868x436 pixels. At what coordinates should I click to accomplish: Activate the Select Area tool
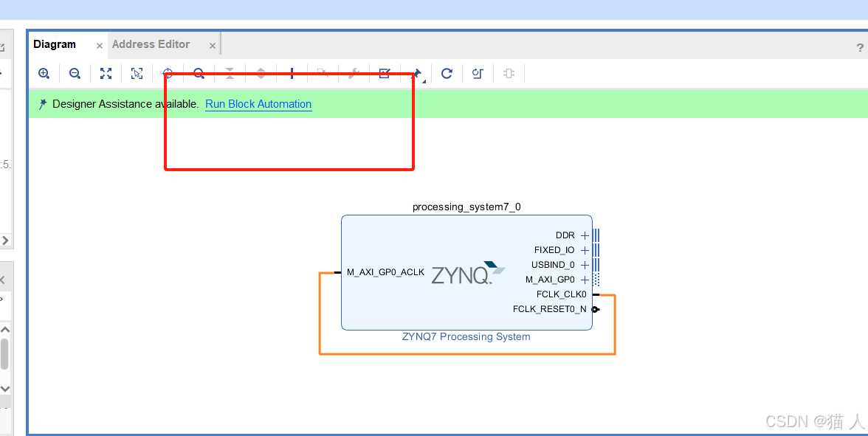point(137,73)
